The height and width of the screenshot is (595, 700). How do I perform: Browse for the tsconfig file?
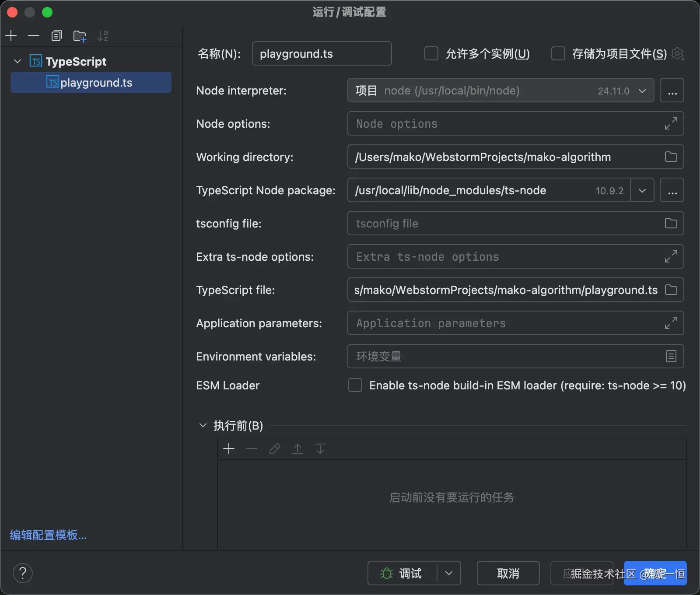click(671, 223)
